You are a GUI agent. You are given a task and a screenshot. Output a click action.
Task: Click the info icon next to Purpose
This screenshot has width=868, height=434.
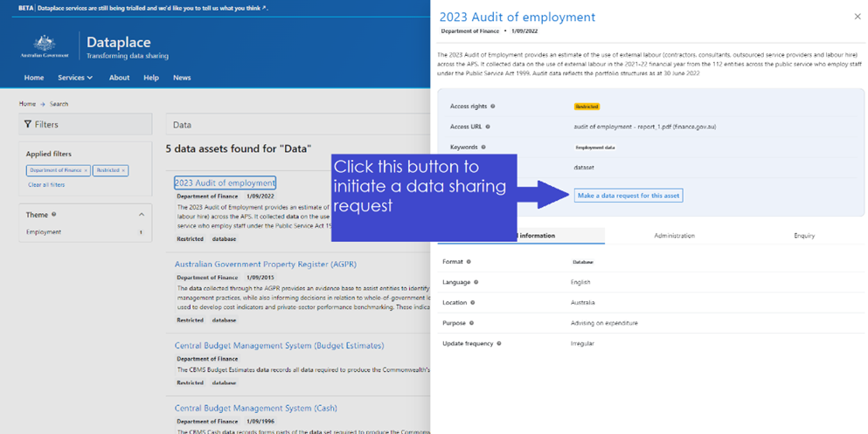pyautogui.click(x=472, y=323)
